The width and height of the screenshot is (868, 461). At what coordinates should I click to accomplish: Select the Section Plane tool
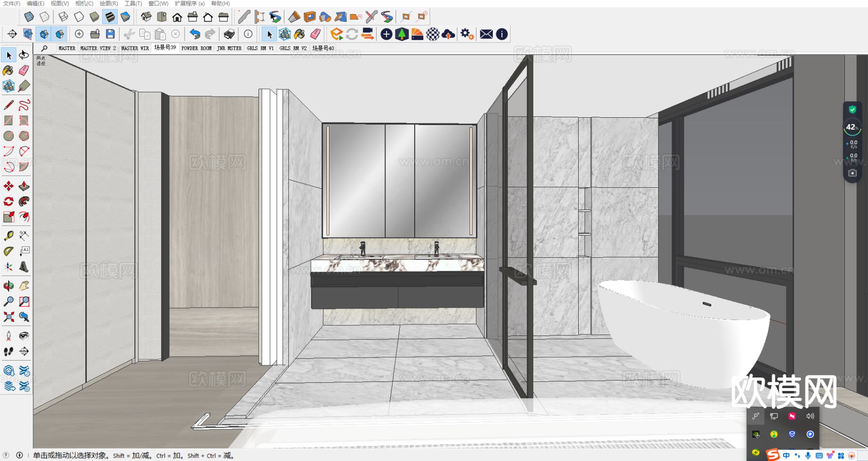(24, 351)
